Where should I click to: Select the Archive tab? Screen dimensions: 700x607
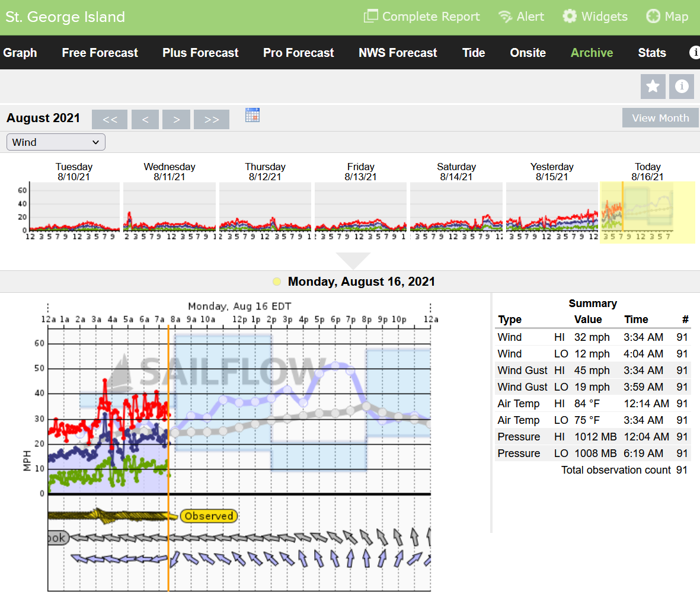[x=592, y=53]
